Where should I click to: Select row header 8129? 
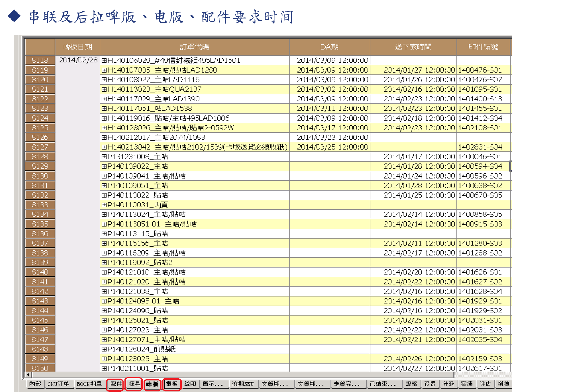[x=40, y=166]
